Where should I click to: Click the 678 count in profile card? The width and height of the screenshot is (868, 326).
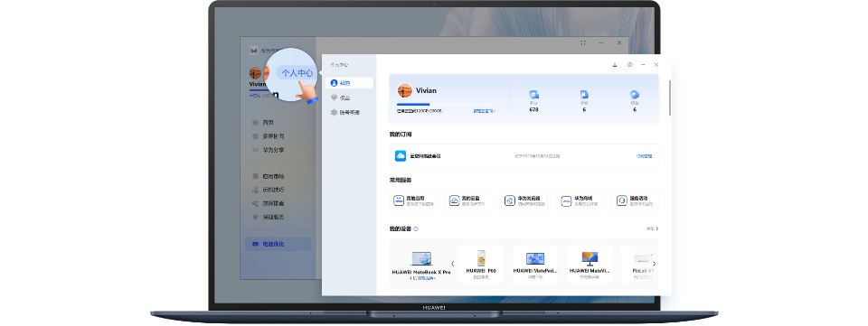pos(533,109)
